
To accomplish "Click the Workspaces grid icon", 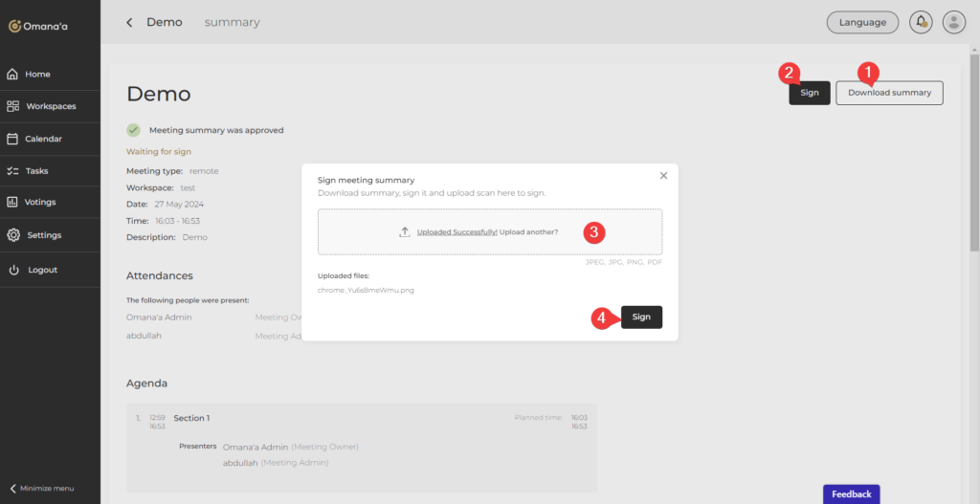I will click(x=13, y=106).
